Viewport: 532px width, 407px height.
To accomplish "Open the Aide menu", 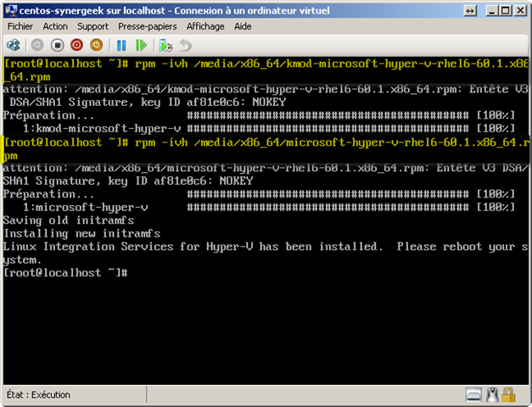I will (243, 26).
